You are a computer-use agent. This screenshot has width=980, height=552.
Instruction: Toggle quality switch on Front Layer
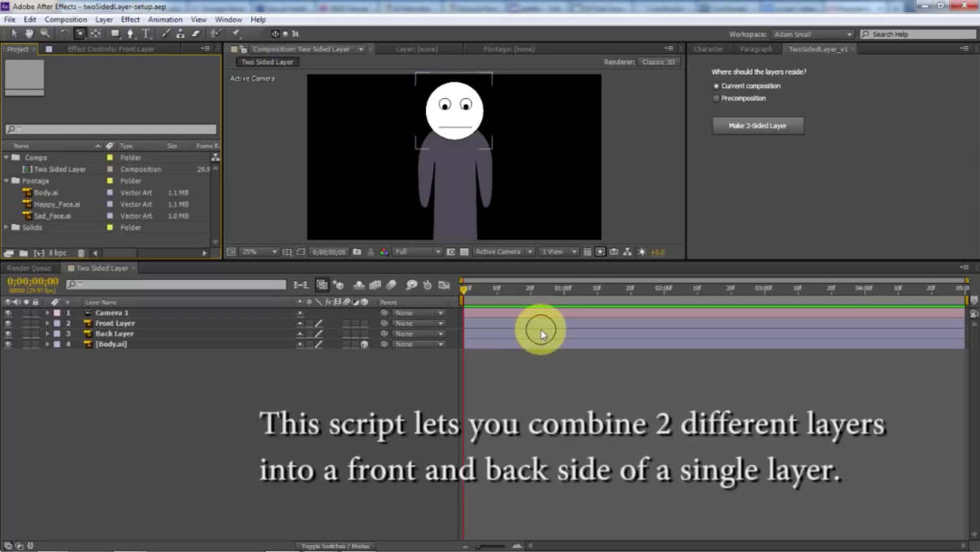(318, 323)
